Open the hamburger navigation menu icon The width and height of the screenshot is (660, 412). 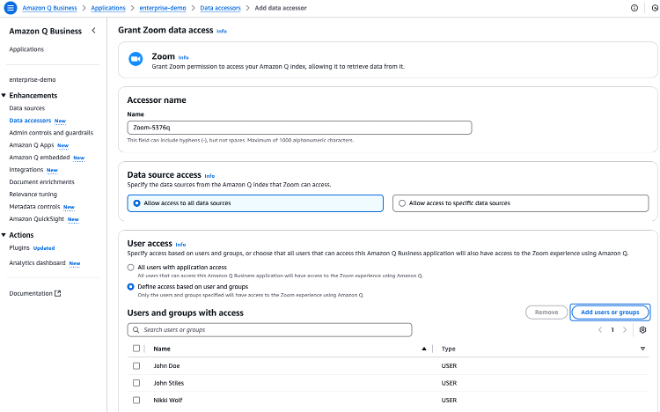tap(10, 8)
